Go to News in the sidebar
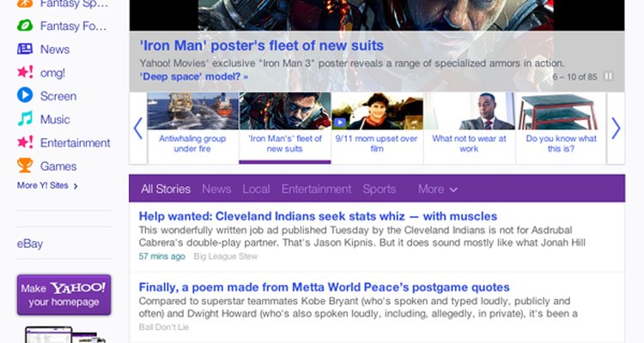 click(x=55, y=50)
